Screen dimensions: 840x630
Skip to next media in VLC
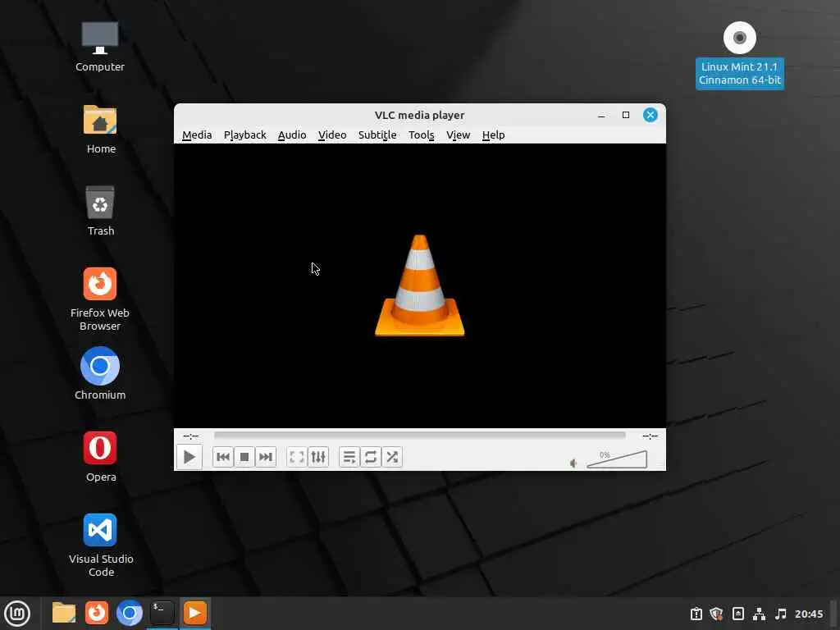(266, 457)
